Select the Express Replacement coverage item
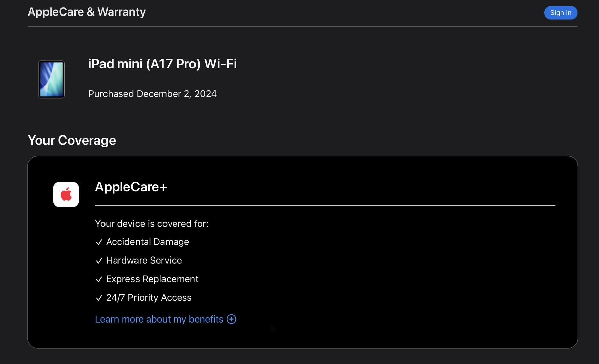 (152, 279)
